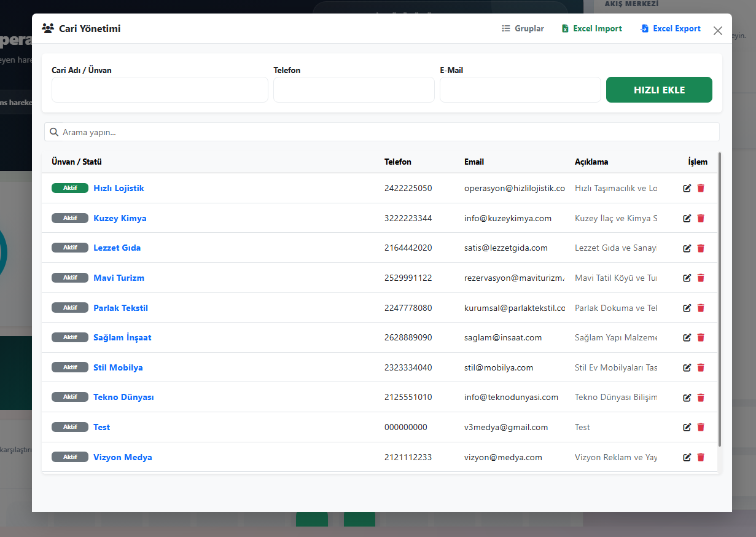Select email v3medya@gmail.com
Screen dimensions: 756x537
[506, 427]
